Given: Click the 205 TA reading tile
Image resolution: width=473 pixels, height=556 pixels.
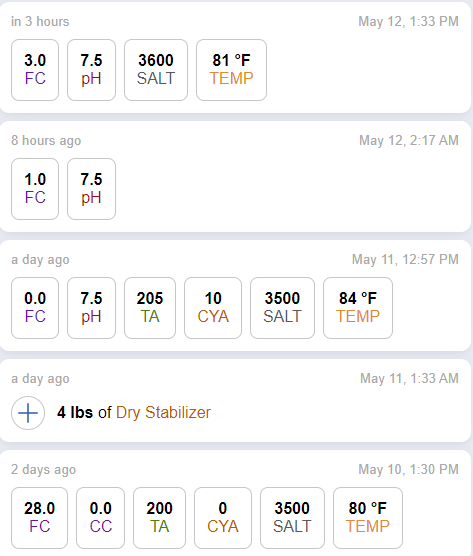Looking at the screenshot, I should click(x=150, y=308).
